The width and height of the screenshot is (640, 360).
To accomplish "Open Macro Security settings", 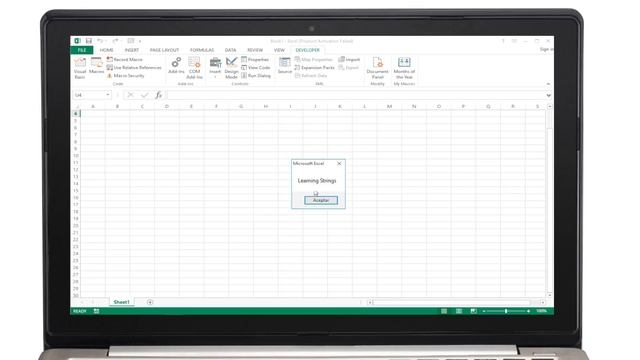I will point(126,76).
